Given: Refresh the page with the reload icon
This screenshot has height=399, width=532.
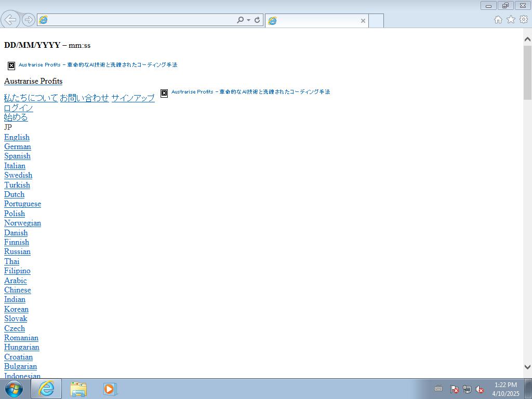Looking at the screenshot, I should (257, 20).
